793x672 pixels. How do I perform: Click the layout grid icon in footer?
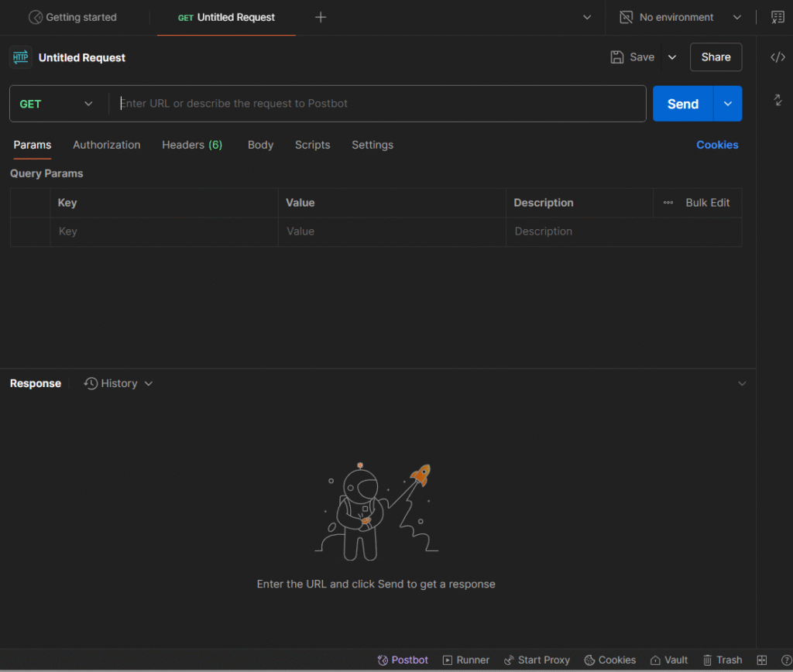[x=761, y=660]
